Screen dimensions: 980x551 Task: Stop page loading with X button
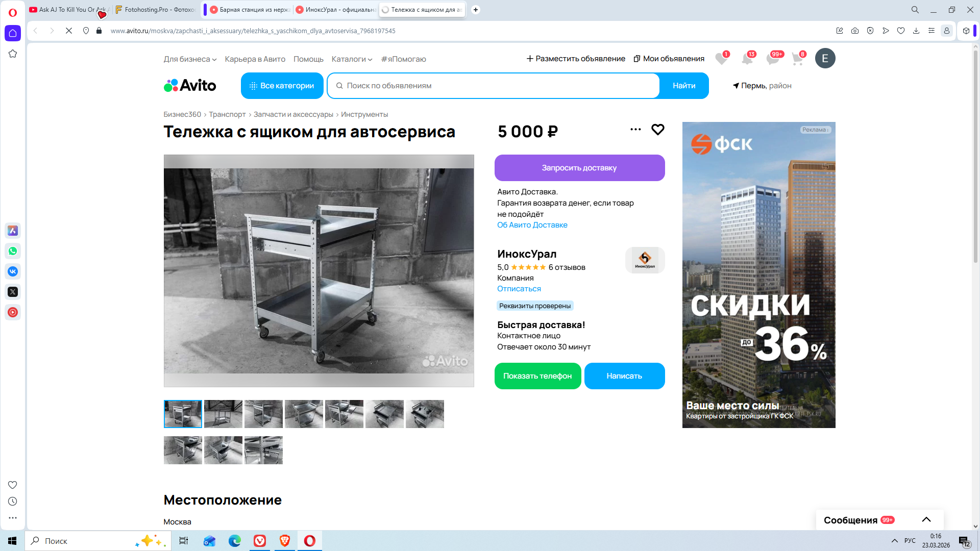point(69,31)
